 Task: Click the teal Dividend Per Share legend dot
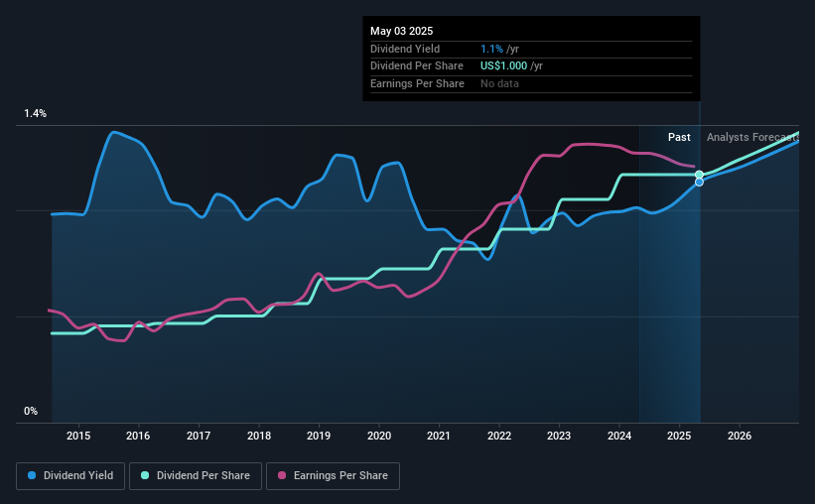(145, 475)
